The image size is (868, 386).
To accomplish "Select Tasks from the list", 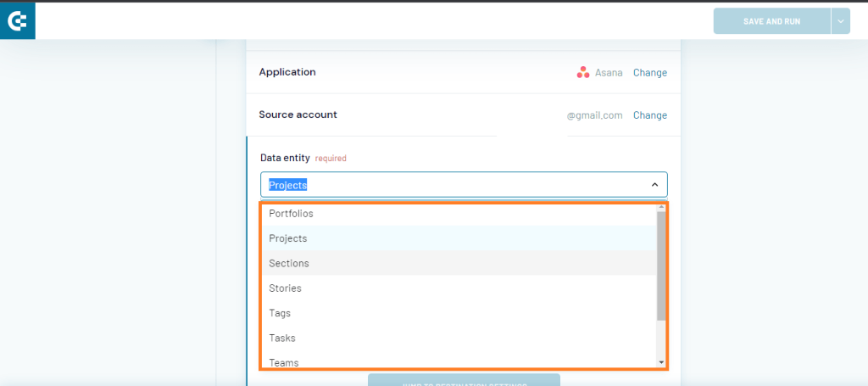I will point(459,338).
